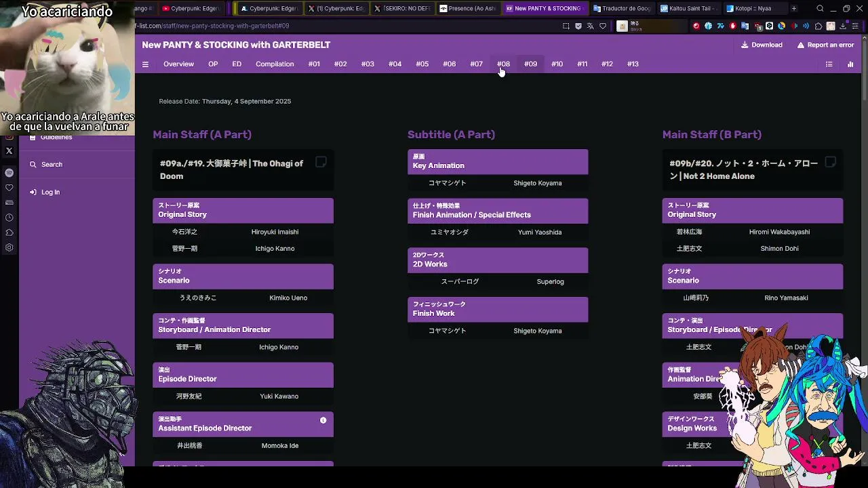The width and height of the screenshot is (868, 488).
Task: Open the wallet card sidebar icon
Action: tap(9, 203)
